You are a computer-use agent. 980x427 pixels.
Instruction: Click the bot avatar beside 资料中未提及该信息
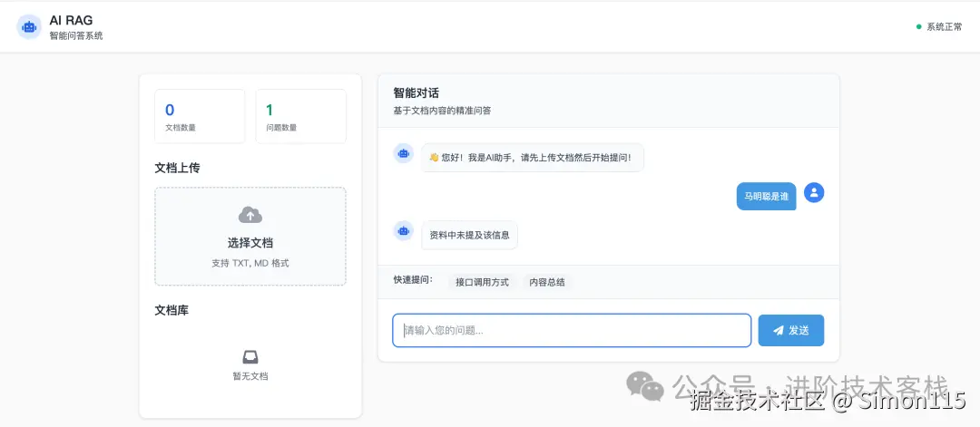click(x=403, y=230)
